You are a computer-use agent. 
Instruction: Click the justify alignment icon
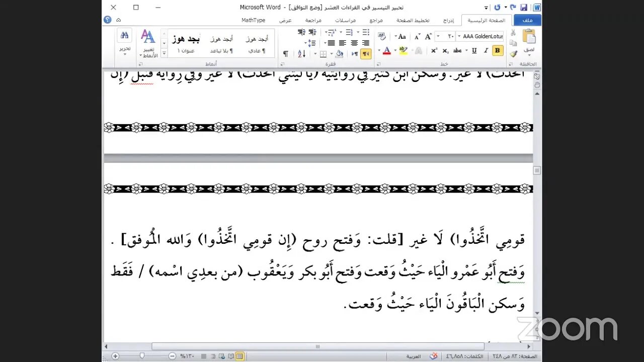click(x=331, y=43)
